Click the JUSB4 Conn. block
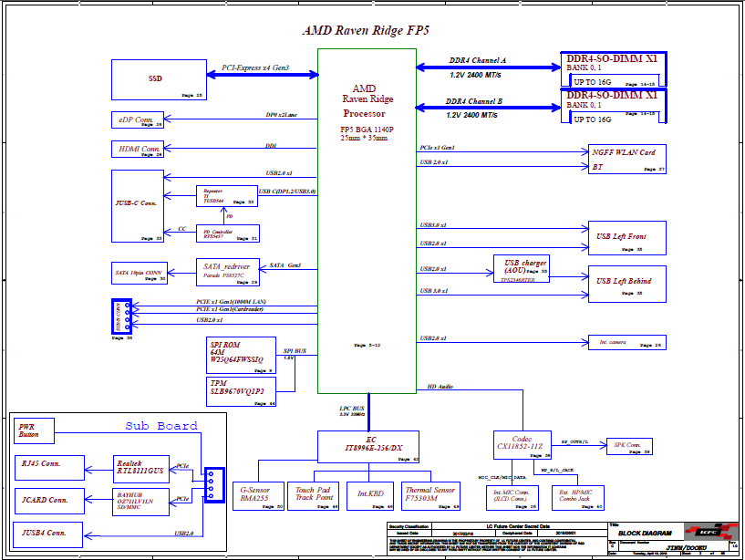 coord(48,534)
